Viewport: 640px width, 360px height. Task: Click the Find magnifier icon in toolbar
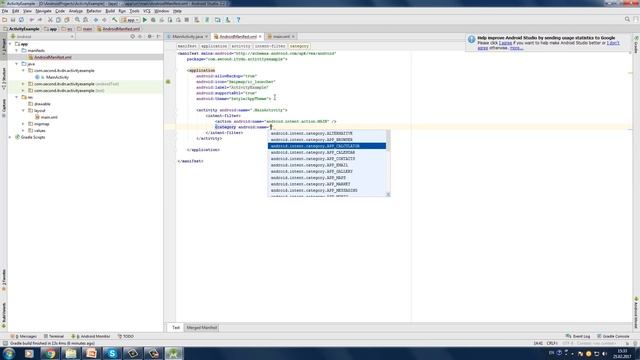point(77,20)
